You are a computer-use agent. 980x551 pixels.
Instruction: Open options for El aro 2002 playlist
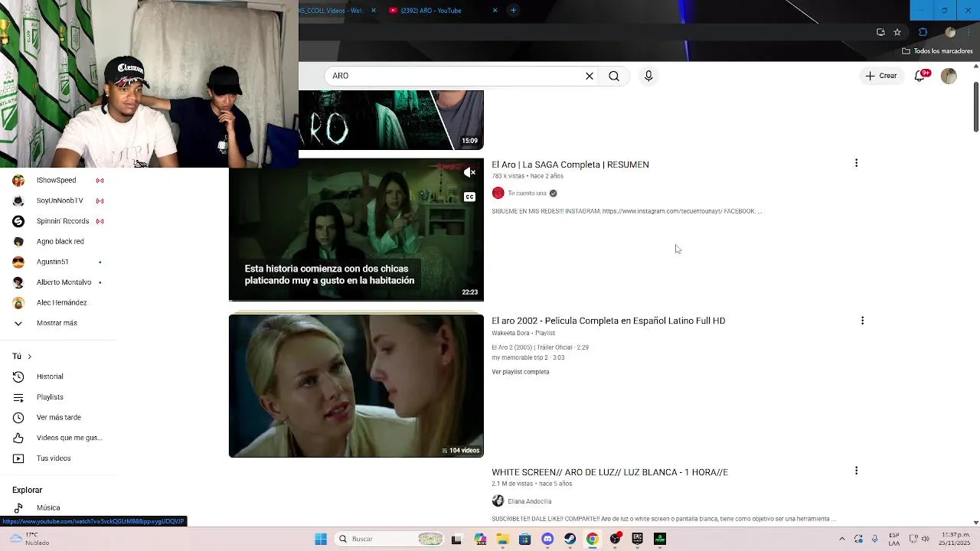[862, 321]
